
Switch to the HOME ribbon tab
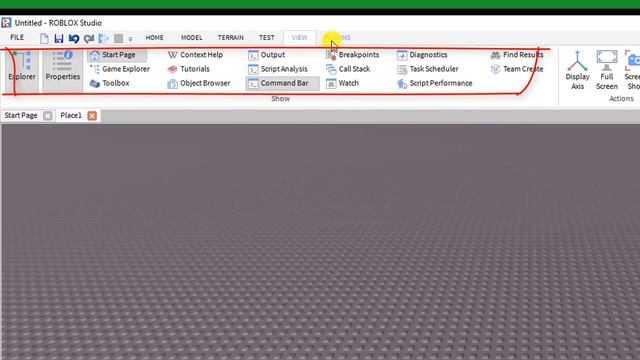154,38
